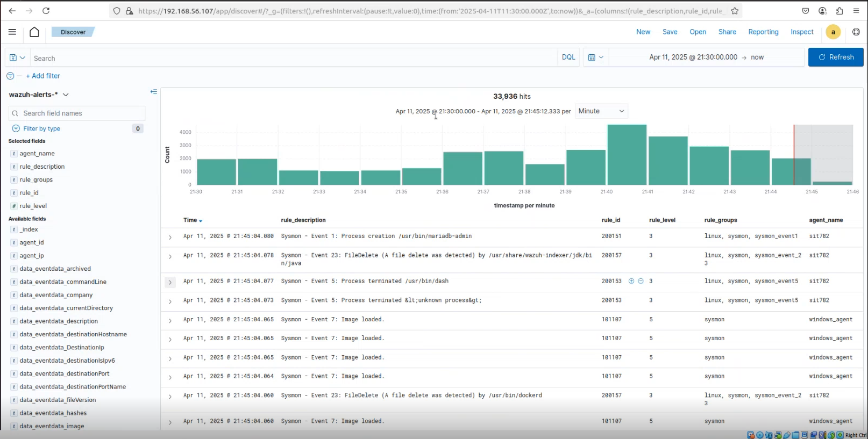Open the filter options icon near Add filter

pos(10,76)
